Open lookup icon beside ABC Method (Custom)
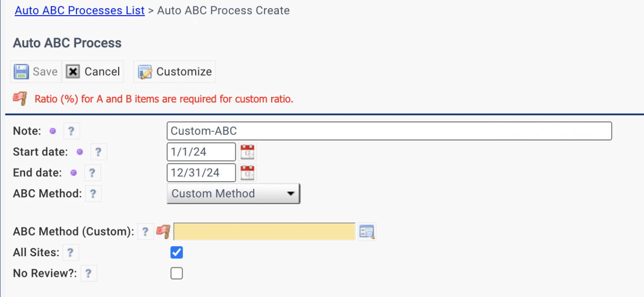This screenshot has height=297, width=644. tap(367, 232)
